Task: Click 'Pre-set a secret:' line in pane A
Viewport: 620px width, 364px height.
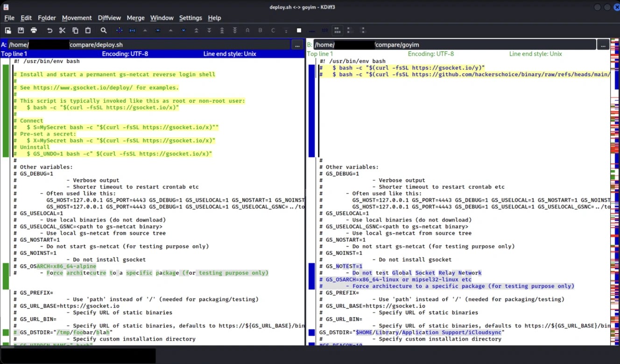Action: coord(44,134)
